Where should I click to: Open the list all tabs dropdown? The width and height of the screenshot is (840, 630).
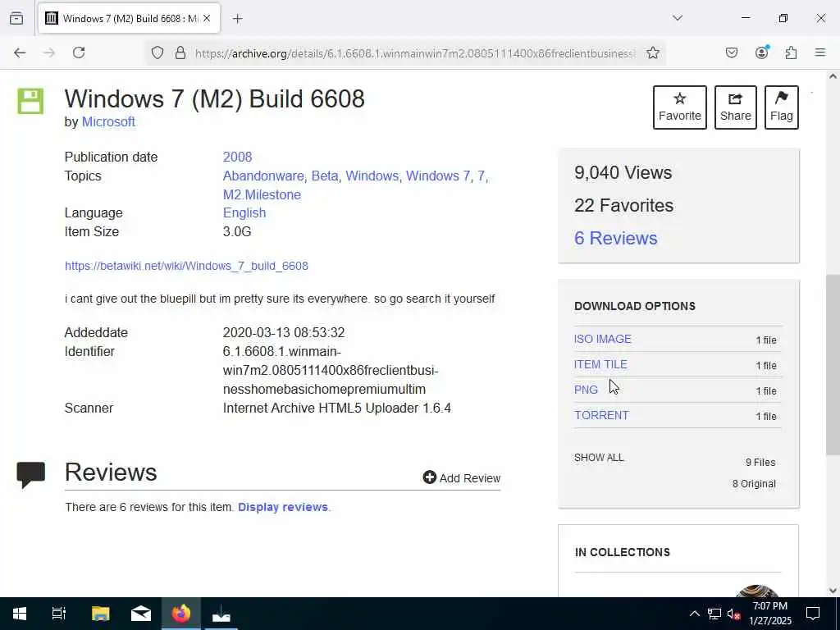tap(678, 18)
